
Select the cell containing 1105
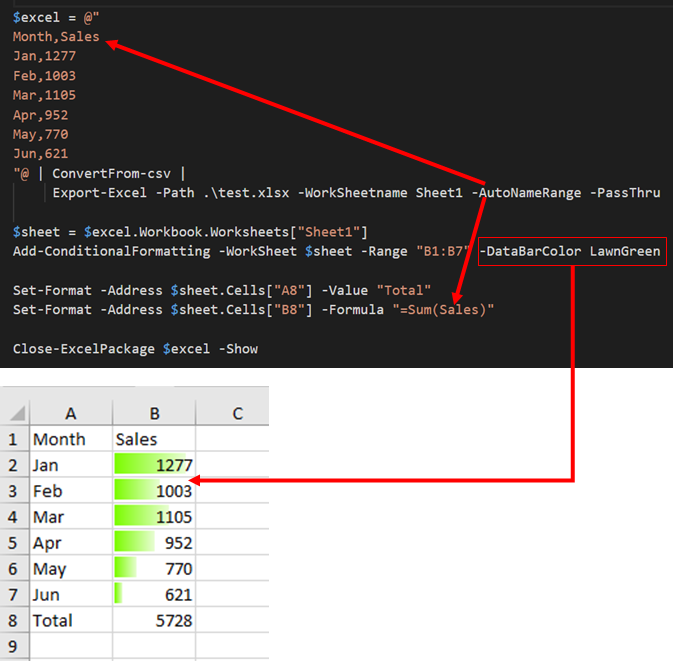(x=154, y=517)
